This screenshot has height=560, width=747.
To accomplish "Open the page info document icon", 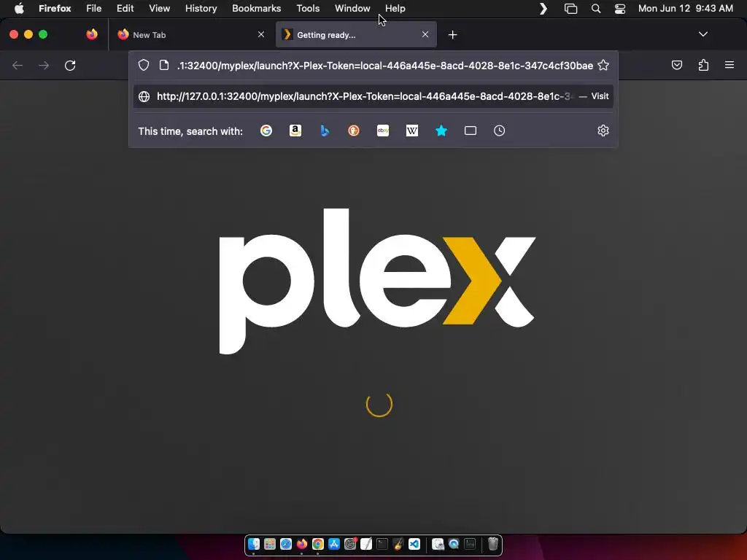I will pyautogui.click(x=164, y=65).
